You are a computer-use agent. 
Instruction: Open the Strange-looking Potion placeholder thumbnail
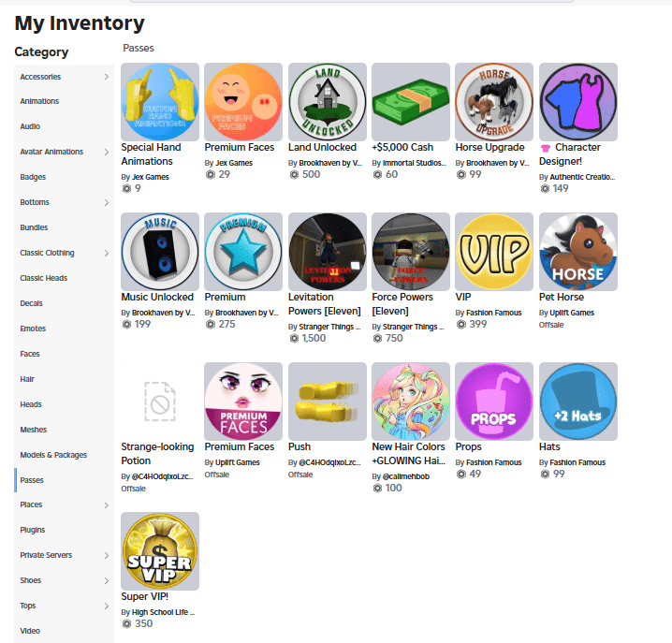click(160, 402)
